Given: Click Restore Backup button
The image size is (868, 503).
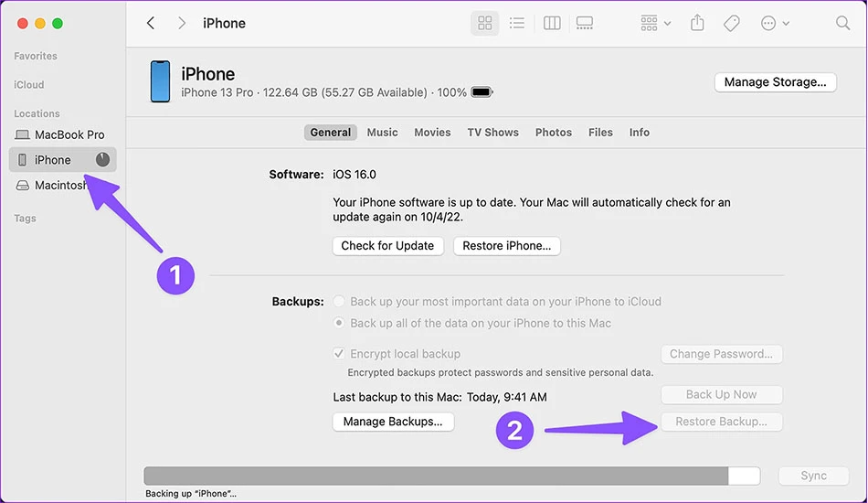Looking at the screenshot, I should (x=721, y=422).
